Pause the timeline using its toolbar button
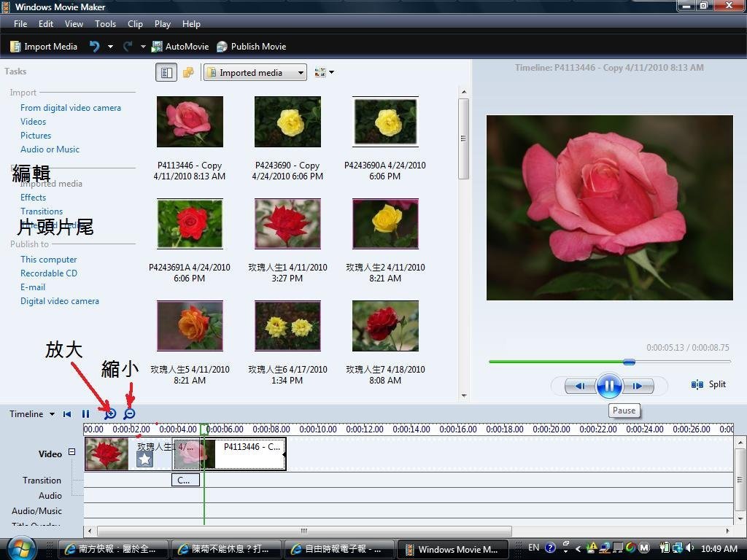Screen dimensions: 747x560 pyautogui.click(x=86, y=414)
